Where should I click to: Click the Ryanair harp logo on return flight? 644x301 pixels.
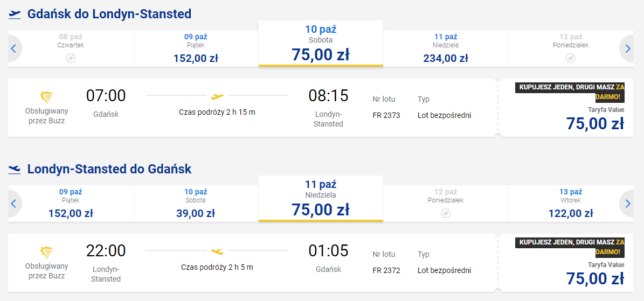click(47, 253)
